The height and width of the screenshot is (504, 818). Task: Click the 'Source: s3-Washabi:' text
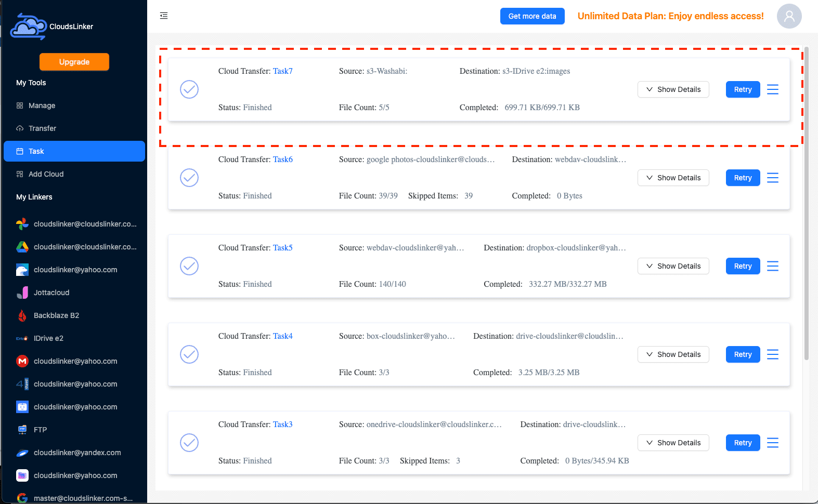point(373,71)
